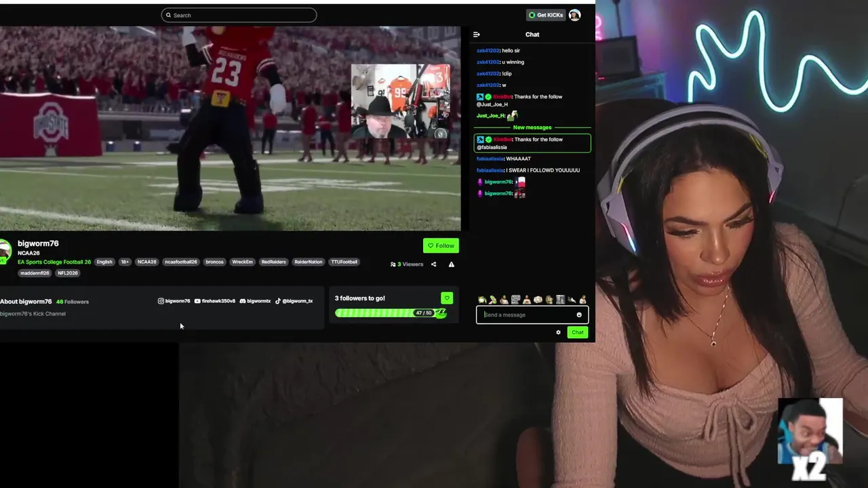Open bigworm76 channel avatar
Screen dimensions: 868x488
[x=5, y=250]
